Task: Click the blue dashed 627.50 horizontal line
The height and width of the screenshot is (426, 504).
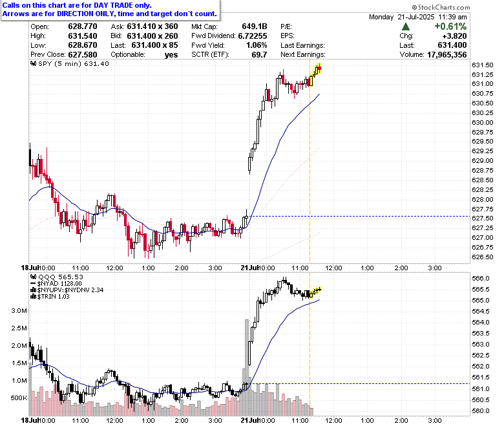Action: click(x=360, y=217)
